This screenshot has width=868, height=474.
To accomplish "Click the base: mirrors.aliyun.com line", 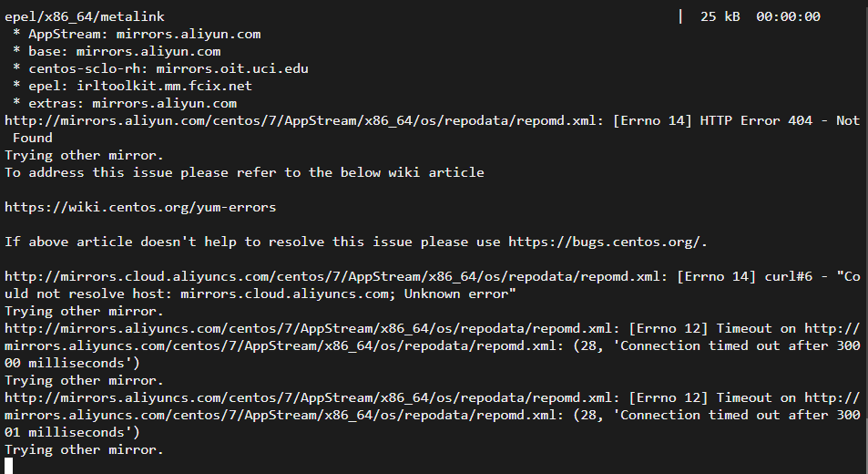I will pos(117,51).
